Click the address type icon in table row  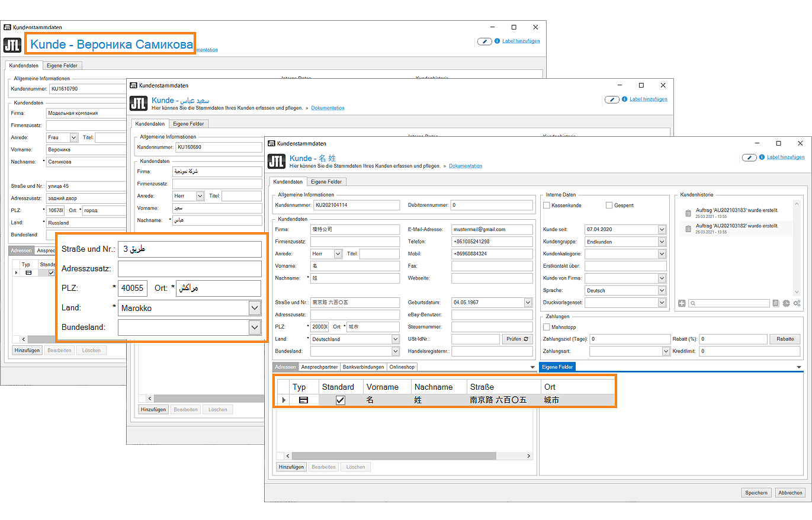click(x=303, y=400)
